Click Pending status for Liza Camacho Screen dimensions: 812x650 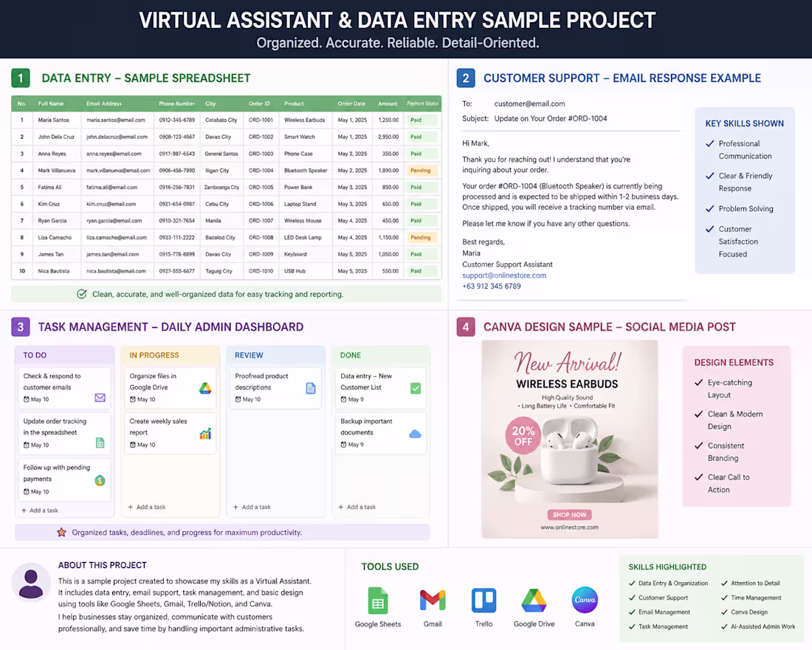(x=422, y=237)
